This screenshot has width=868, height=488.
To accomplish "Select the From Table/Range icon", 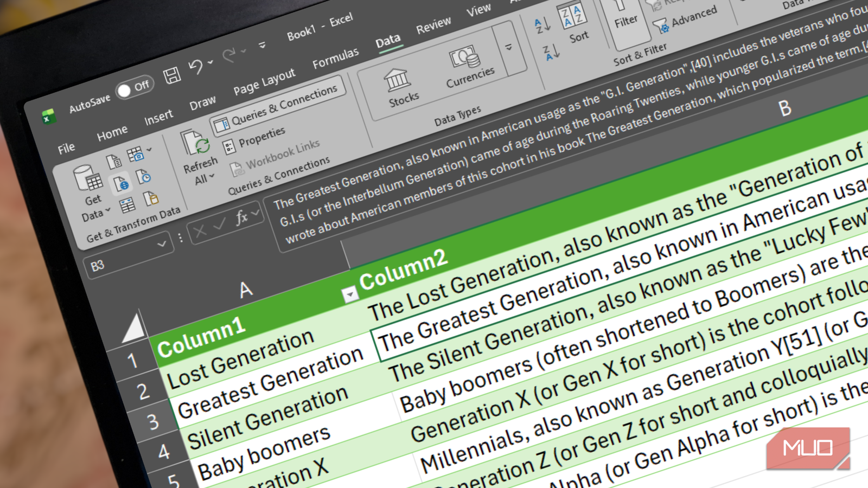I will pyautogui.click(x=127, y=206).
